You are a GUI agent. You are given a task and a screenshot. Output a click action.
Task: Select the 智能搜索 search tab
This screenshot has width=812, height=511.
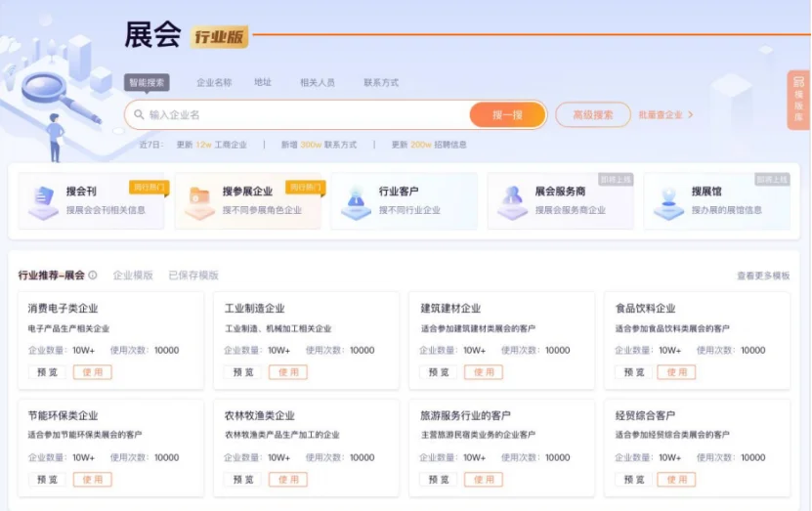[147, 82]
